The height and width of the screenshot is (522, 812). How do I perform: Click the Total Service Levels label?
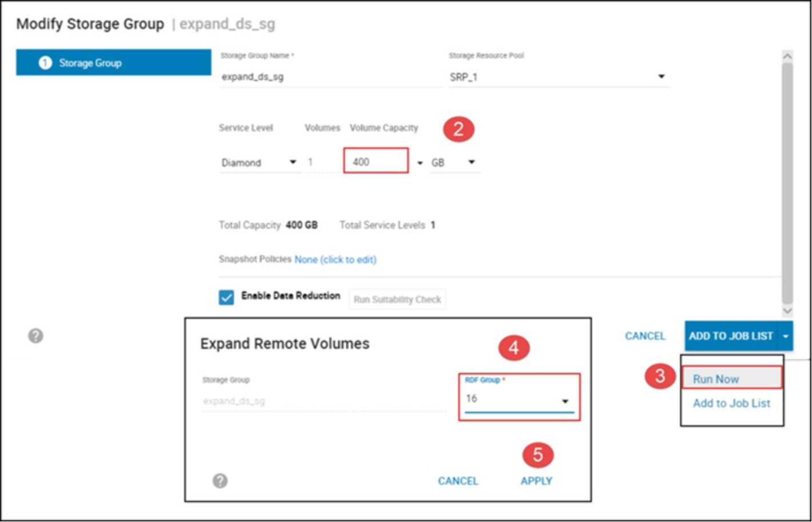click(x=382, y=225)
